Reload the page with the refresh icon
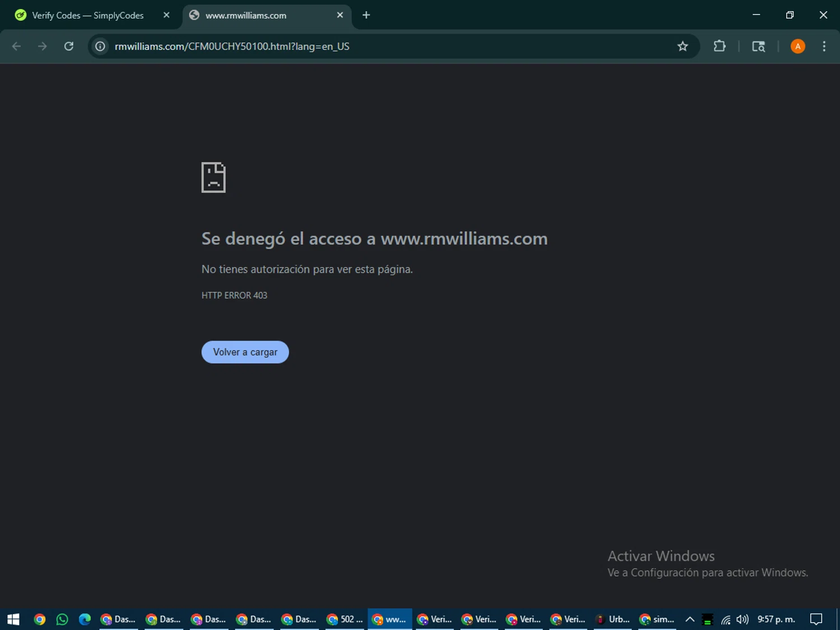The image size is (840, 630). click(x=69, y=46)
